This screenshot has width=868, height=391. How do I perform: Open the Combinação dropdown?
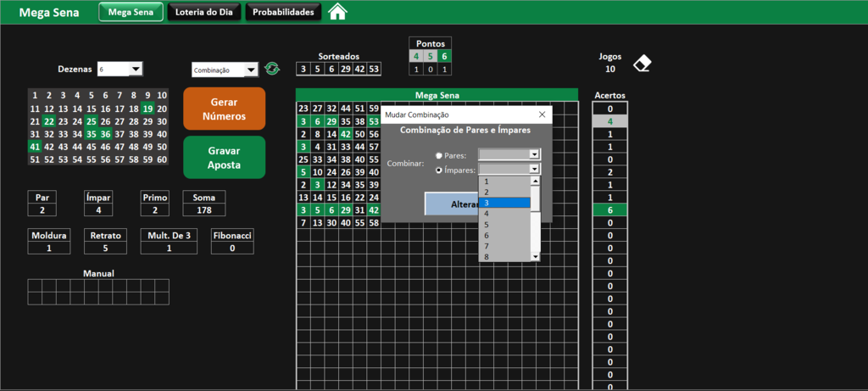(x=252, y=70)
